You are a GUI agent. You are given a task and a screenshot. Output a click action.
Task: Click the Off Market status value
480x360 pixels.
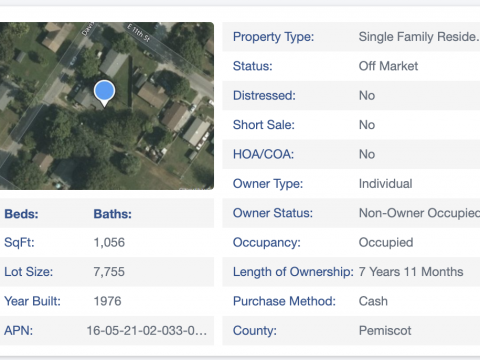point(388,66)
